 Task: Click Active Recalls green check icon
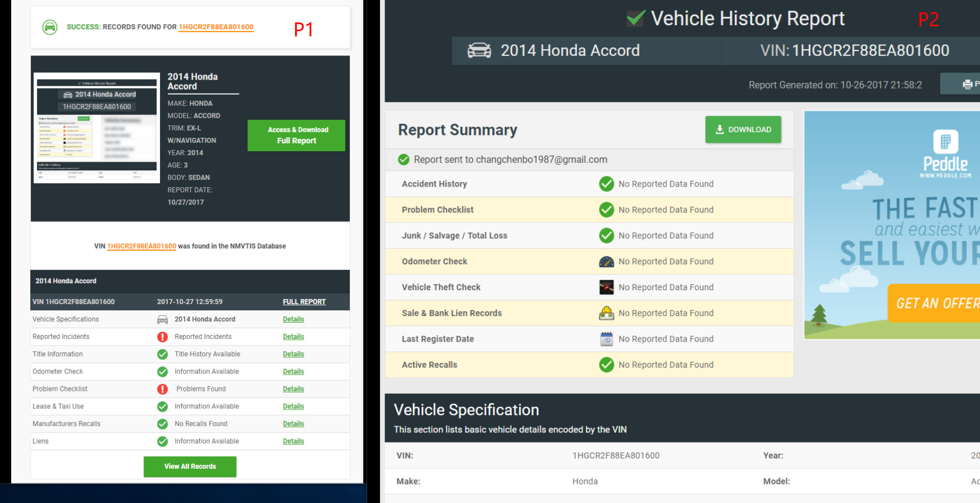tap(607, 365)
